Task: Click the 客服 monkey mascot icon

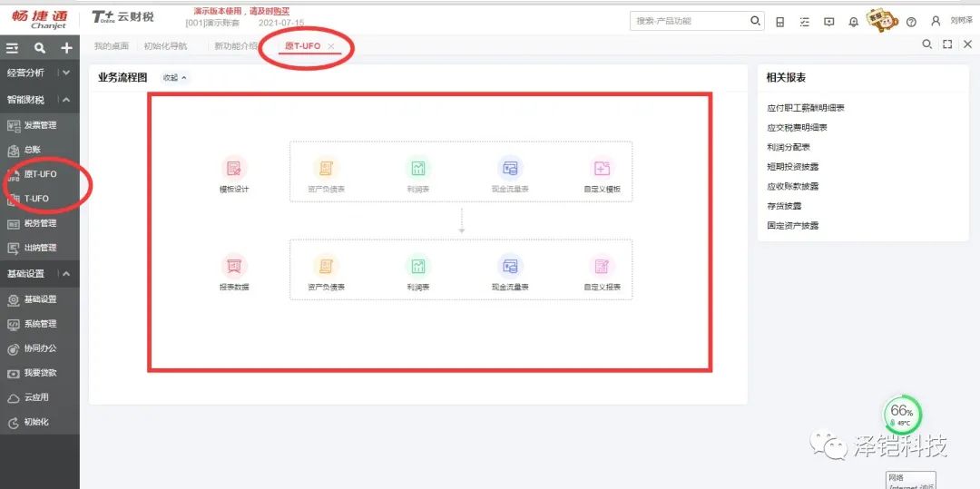Action: 882,21
